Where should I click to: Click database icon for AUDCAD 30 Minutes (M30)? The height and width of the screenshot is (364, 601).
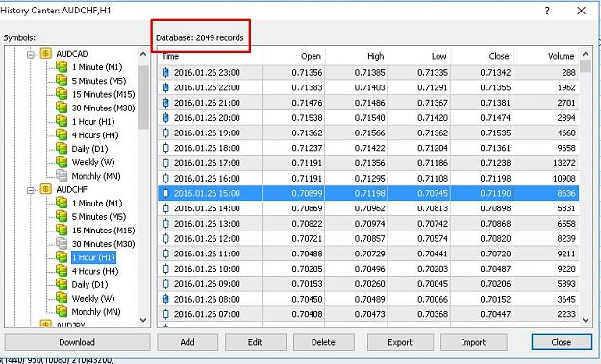(62, 108)
